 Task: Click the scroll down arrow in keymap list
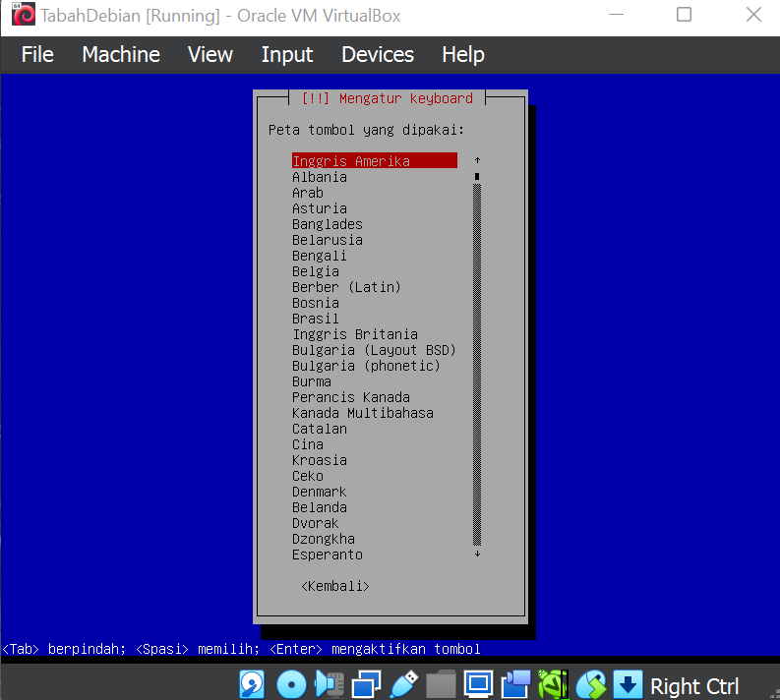pos(477,554)
